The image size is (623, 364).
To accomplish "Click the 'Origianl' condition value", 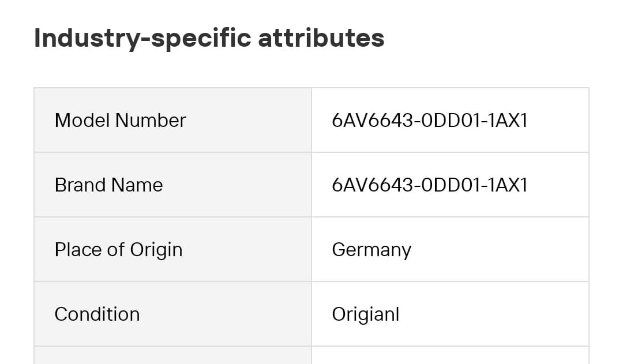I will click(366, 315).
